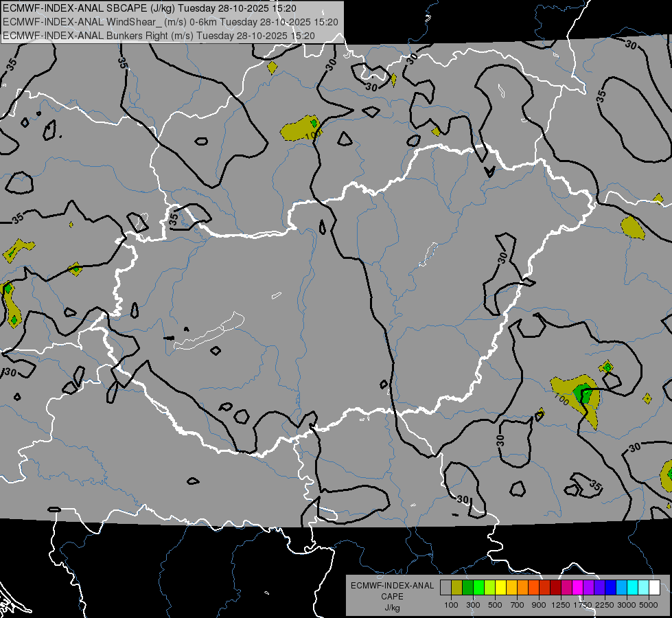Pick the pure blue legend swatch
672x618 pixels.
pyautogui.click(x=611, y=588)
